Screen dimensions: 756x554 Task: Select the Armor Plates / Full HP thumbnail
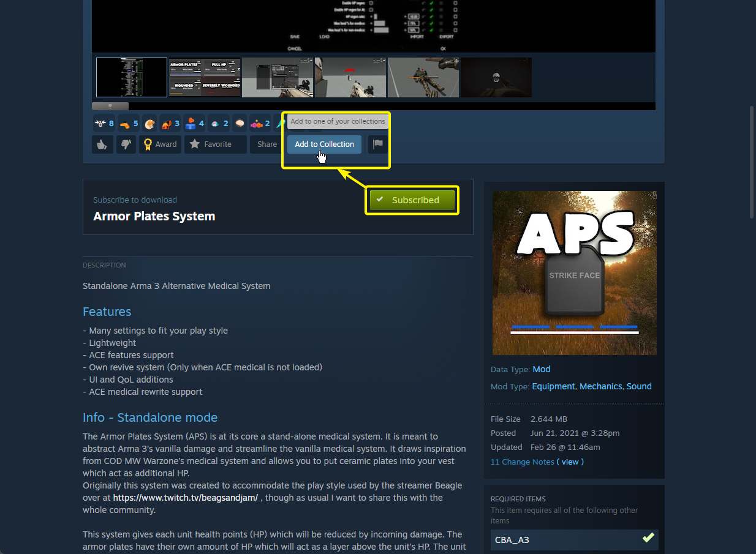(205, 77)
